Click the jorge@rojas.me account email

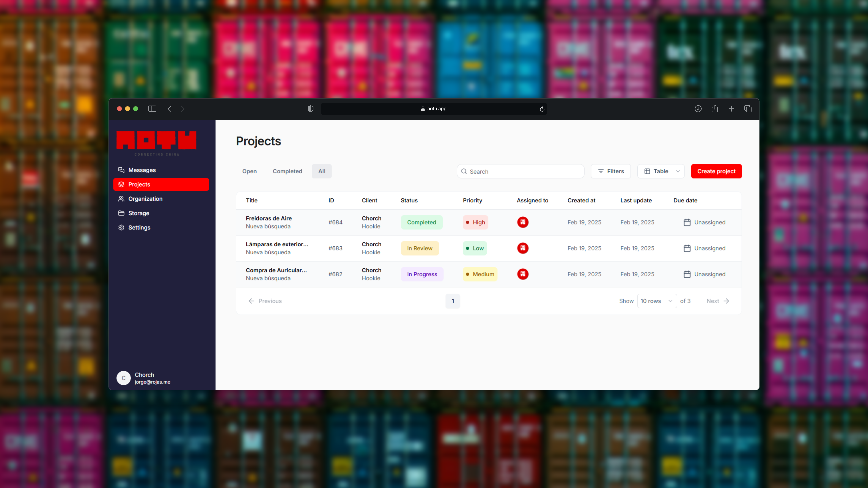pyautogui.click(x=152, y=382)
